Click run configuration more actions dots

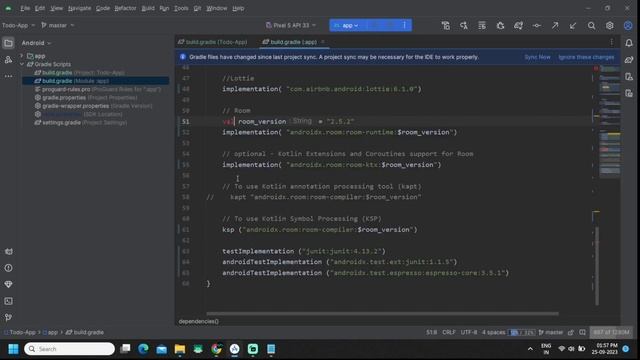(404, 25)
